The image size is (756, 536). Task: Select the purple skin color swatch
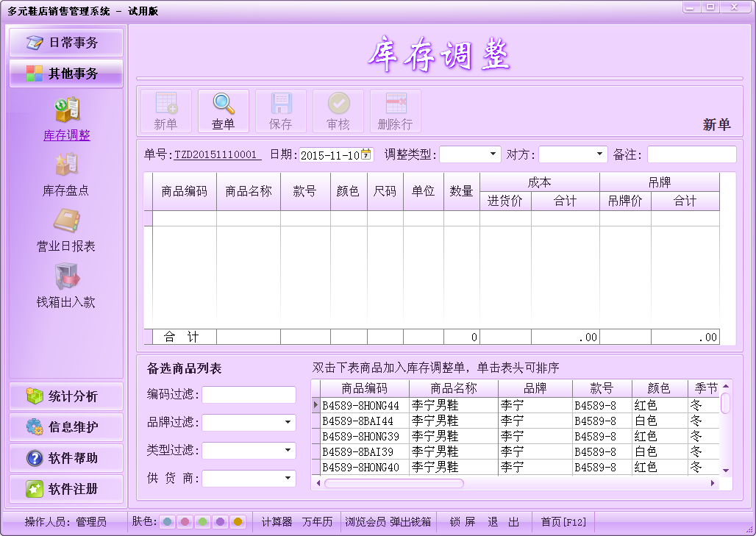pos(220,521)
